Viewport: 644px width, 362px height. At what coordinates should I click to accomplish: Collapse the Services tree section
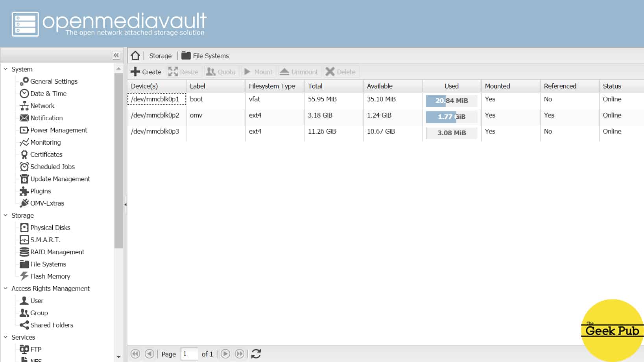[x=5, y=337]
